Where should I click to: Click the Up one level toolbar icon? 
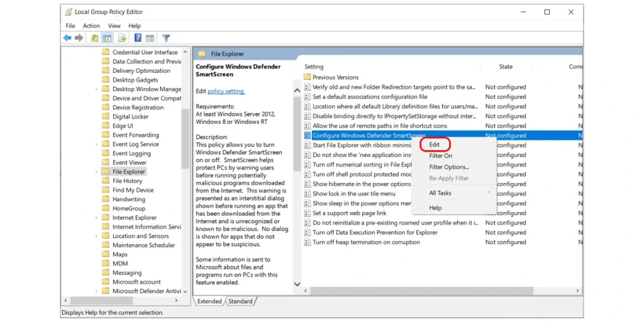[x=95, y=38]
